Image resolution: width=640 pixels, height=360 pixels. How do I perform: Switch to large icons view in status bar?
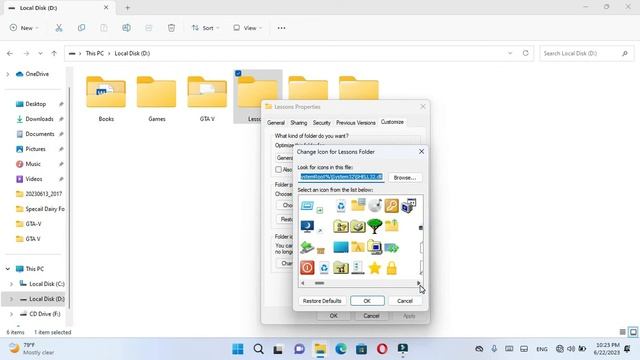633,332
